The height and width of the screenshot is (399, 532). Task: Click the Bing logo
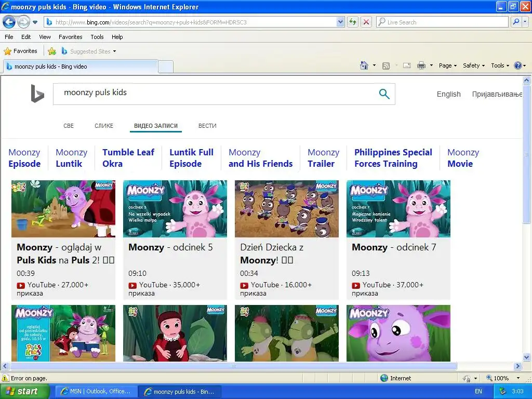point(37,94)
